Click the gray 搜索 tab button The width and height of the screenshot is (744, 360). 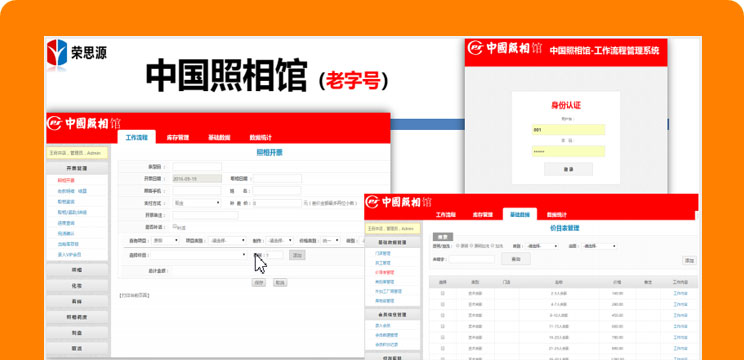tap(443, 237)
